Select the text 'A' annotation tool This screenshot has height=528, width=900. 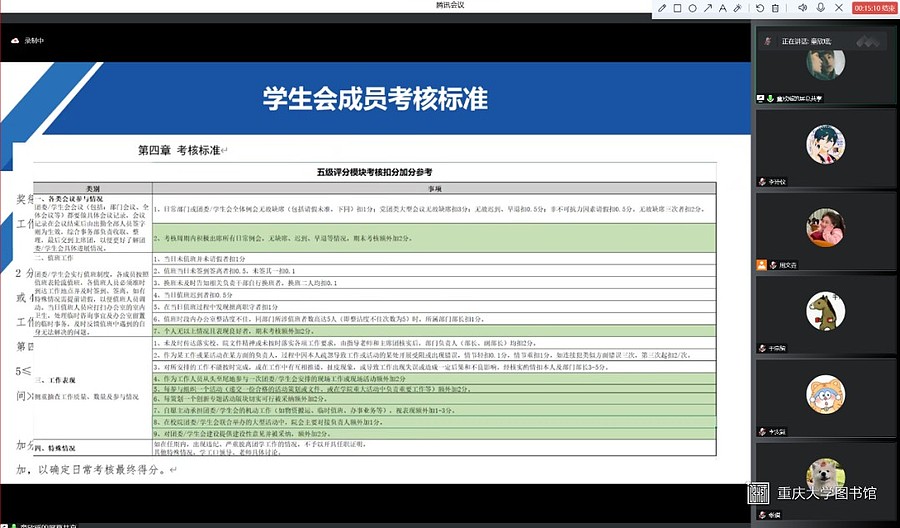[723, 8]
